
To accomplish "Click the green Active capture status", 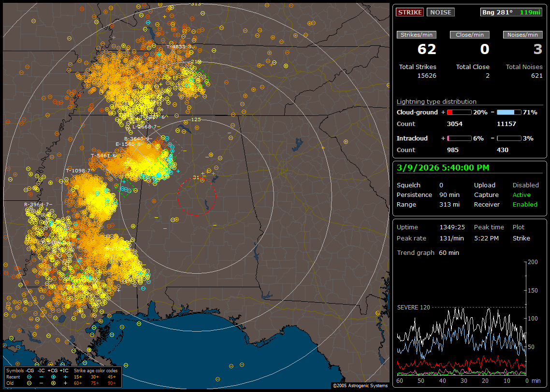I will point(521,195).
